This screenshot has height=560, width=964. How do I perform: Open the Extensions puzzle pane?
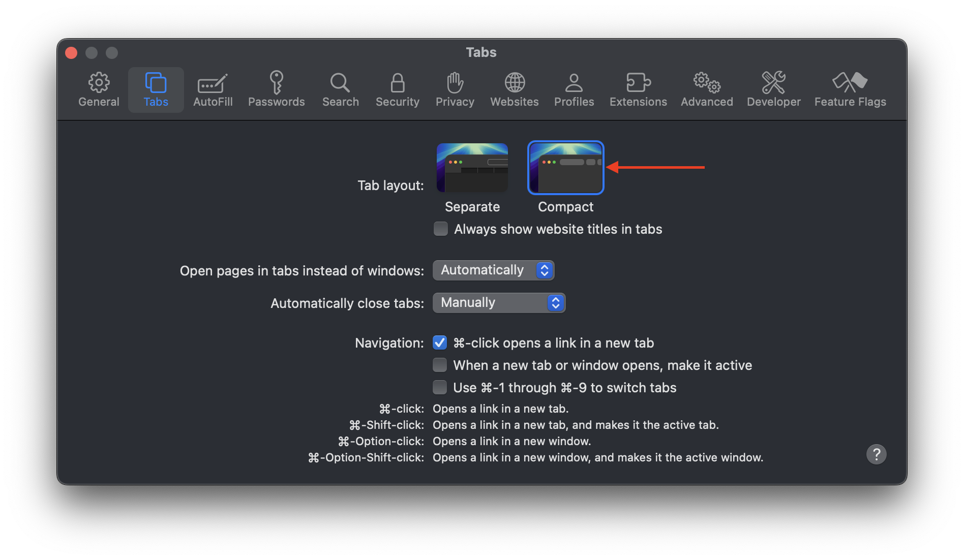tap(638, 89)
